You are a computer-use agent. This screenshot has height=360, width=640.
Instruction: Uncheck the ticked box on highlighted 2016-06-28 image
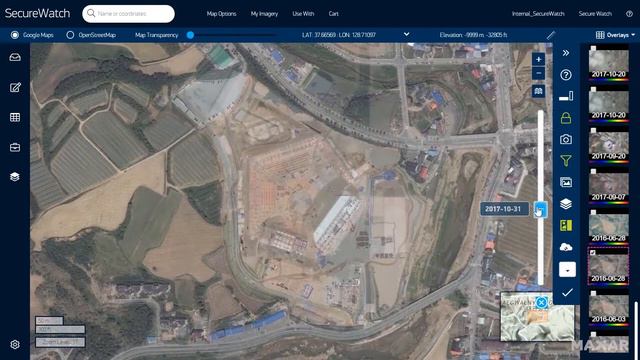pyautogui.click(x=593, y=253)
